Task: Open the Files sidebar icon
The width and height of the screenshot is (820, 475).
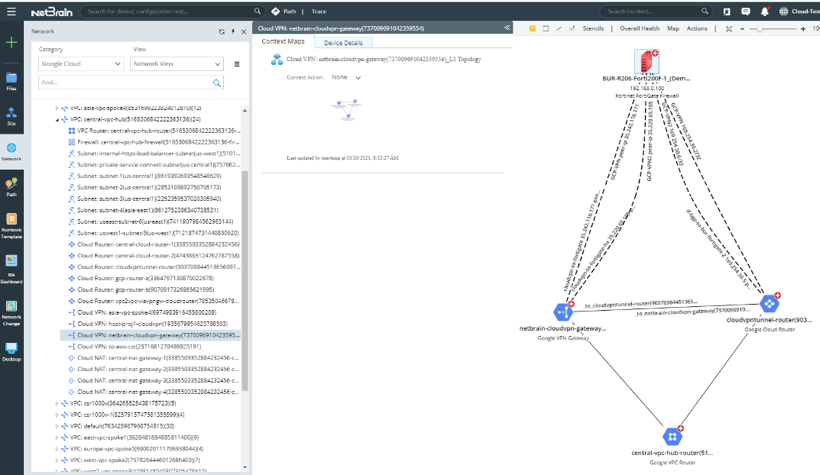Action: point(11,80)
